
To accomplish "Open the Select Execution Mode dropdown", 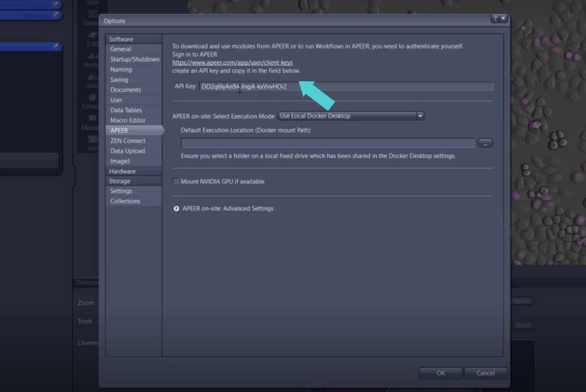I will coord(420,115).
